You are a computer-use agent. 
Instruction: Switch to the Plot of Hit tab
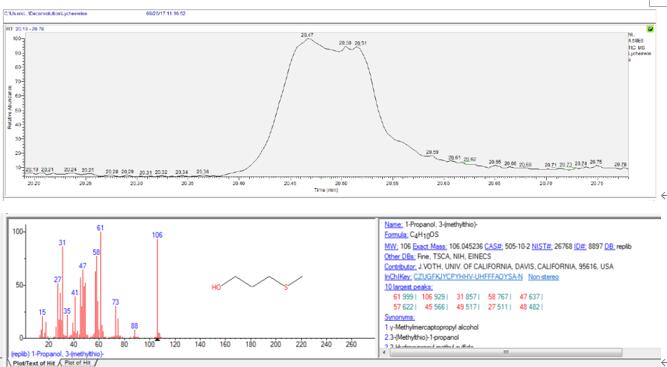[77, 363]
